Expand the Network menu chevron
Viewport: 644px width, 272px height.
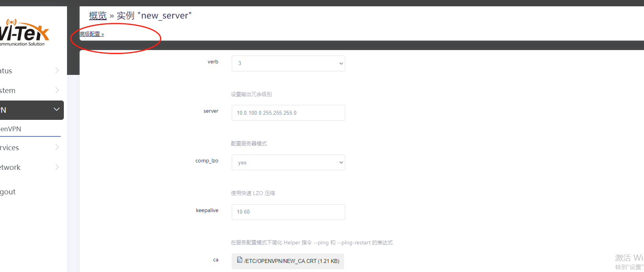click(x=57, y=167)
